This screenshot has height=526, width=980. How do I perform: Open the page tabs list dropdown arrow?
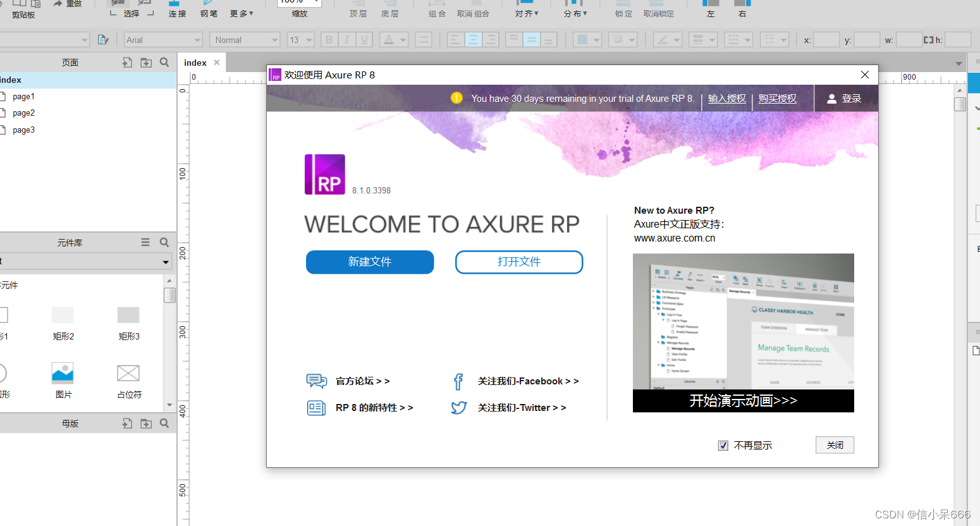click(959, 63)
